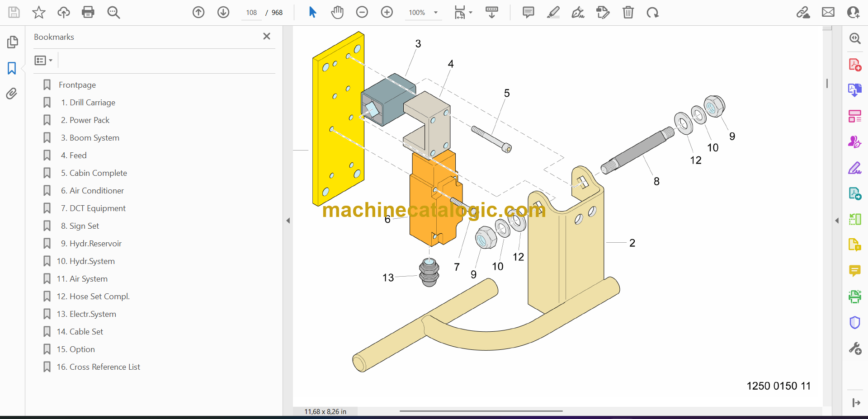Click the Fill & Sign tool icon

click(578, 12)
